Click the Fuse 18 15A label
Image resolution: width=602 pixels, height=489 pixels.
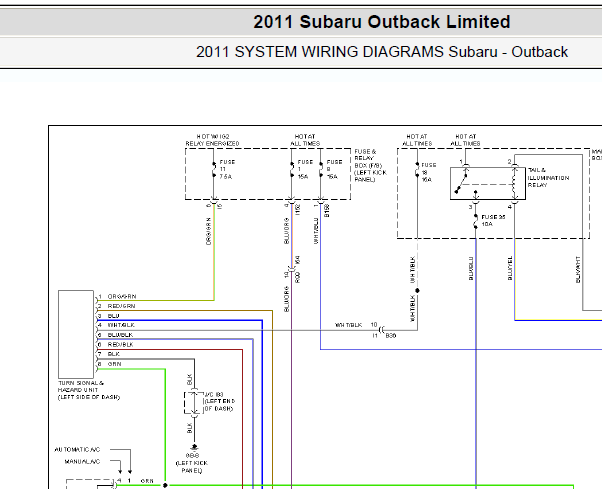[429, 172]
